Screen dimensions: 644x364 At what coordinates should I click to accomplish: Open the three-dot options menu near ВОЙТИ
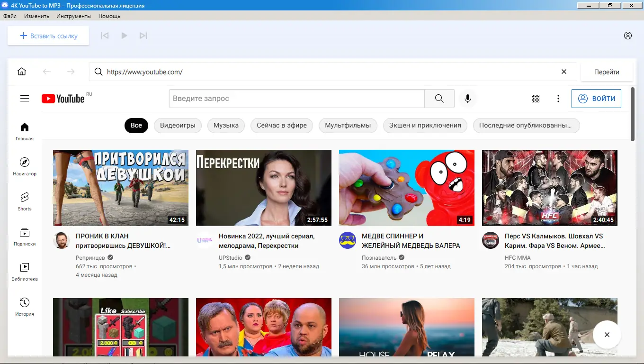558,99
